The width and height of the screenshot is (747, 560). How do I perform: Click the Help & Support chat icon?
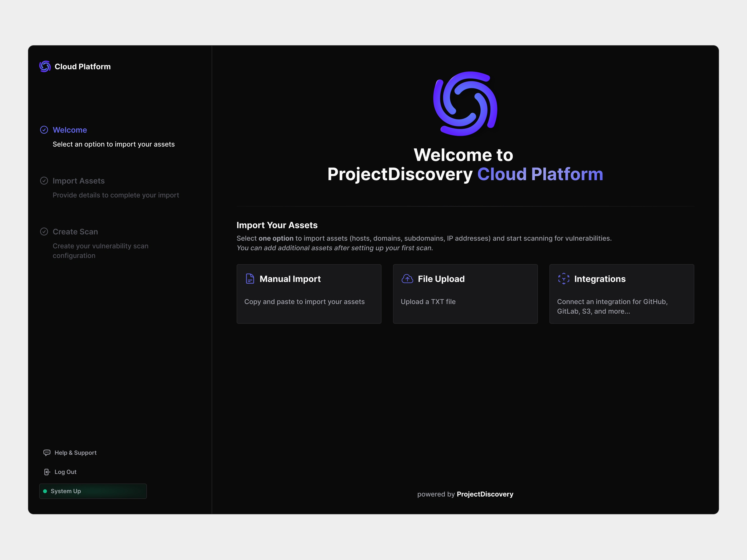[x=47, y=453]
